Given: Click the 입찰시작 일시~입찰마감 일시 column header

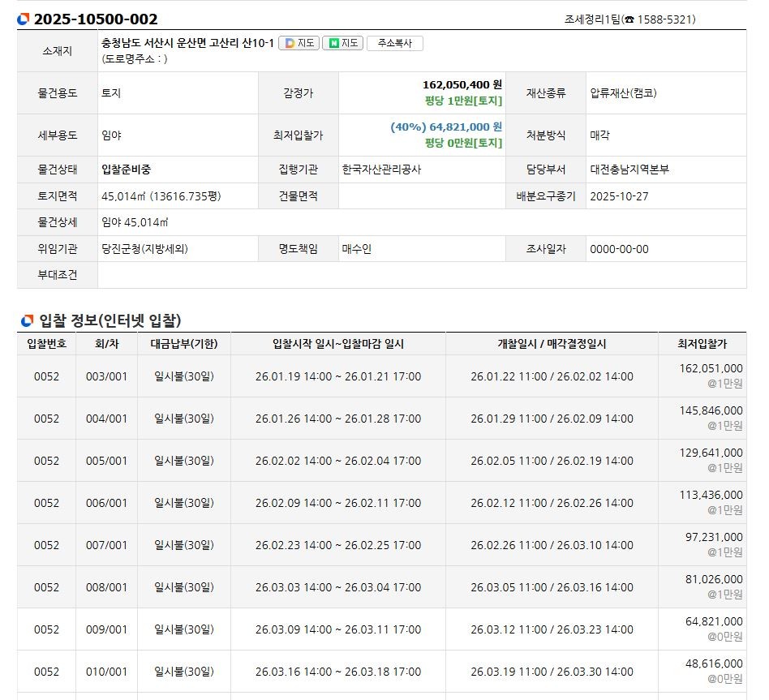Looking at the screenshot, I should [x=338, y=343].
